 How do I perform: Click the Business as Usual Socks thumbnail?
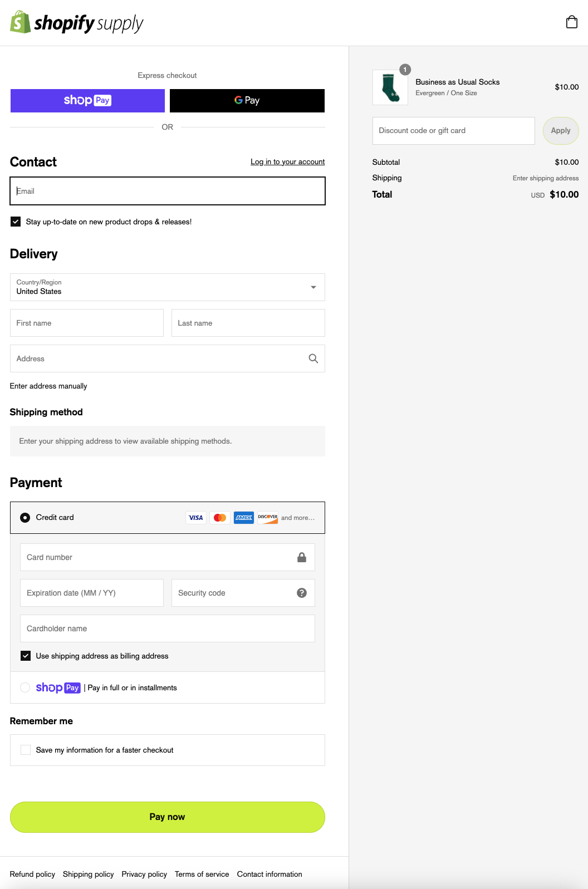pos(390,87)
